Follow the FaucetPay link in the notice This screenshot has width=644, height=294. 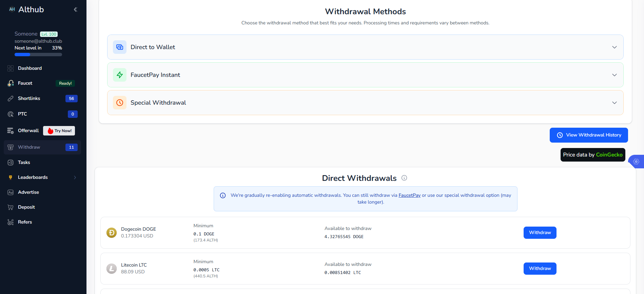pyautogui.click(x=409, y=195)
